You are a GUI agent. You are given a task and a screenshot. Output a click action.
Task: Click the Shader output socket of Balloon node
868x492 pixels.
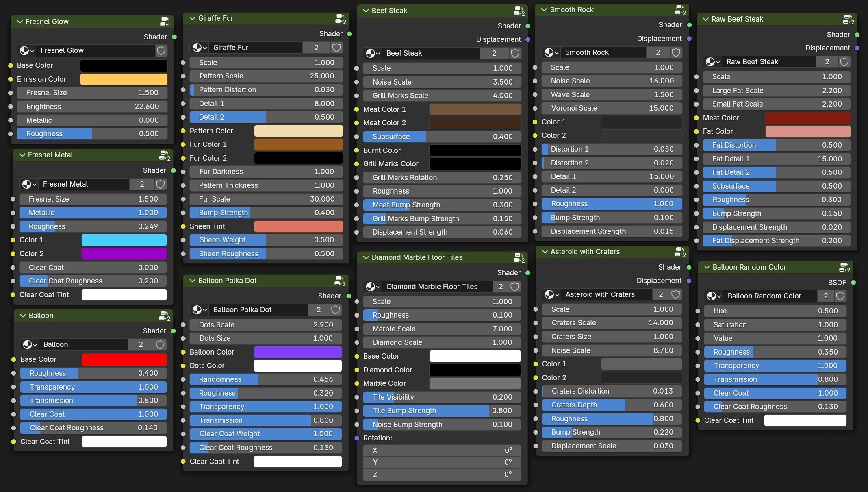(x=174, y=331)
